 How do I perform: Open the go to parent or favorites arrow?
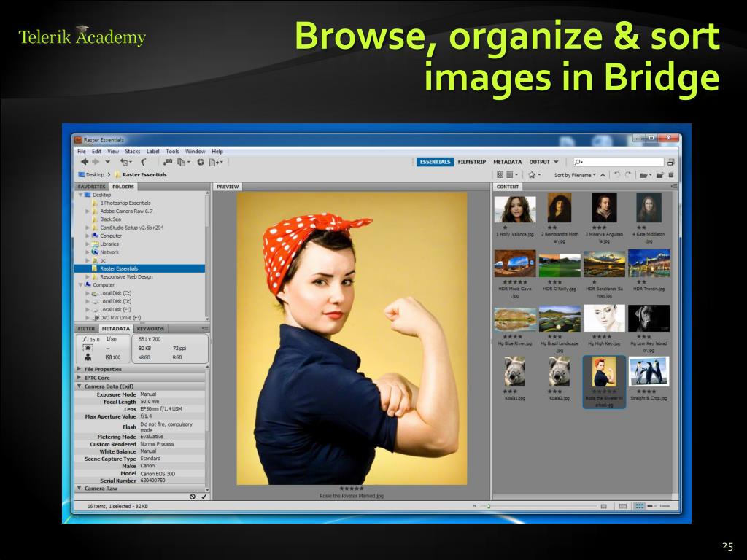pyautogui.click(x=108, y=163)
